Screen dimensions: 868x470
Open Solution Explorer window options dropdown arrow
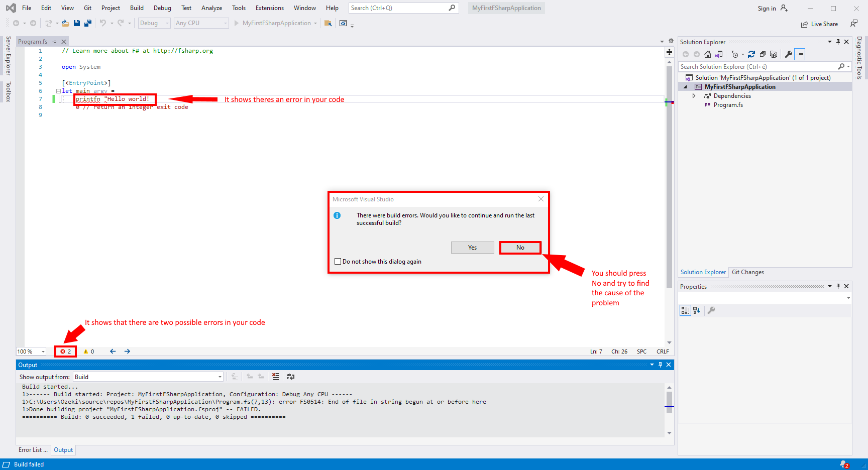[830, 42]
